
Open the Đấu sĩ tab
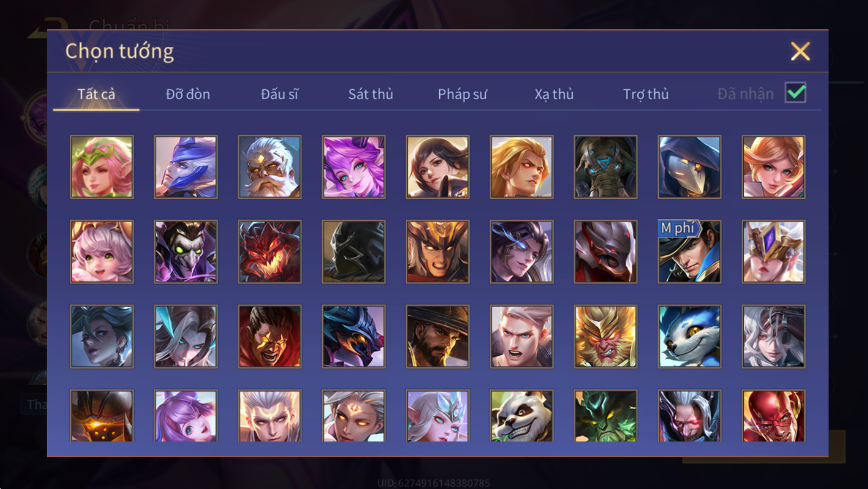point(280,94)
